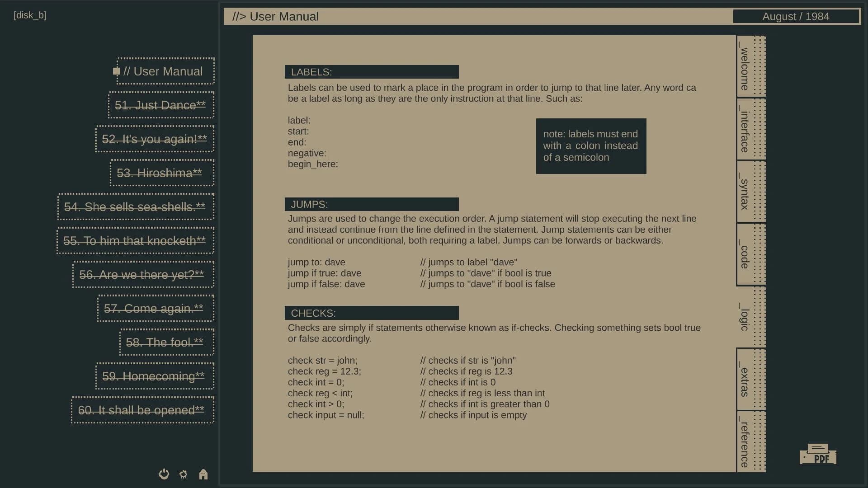Click the // User Manual sidebar header
Viewport: 868px width, 488px height.
(x=163, y=71)
